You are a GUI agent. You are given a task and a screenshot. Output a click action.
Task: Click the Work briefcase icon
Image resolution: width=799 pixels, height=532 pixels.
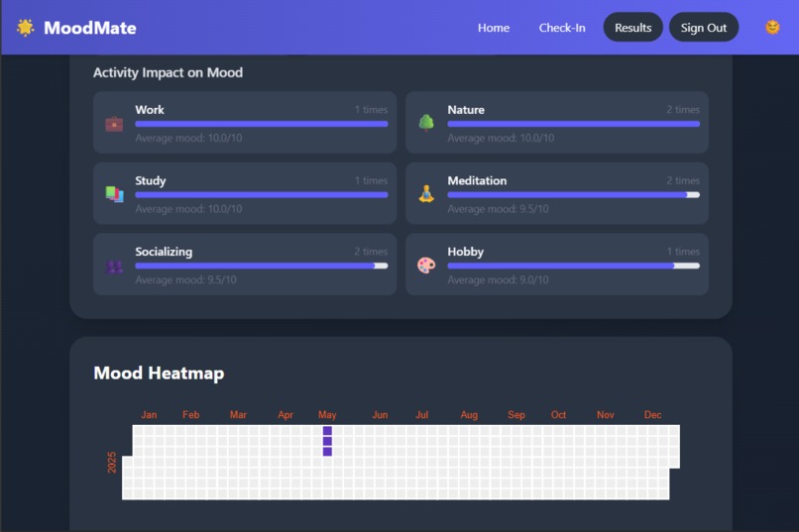[114, 123]
